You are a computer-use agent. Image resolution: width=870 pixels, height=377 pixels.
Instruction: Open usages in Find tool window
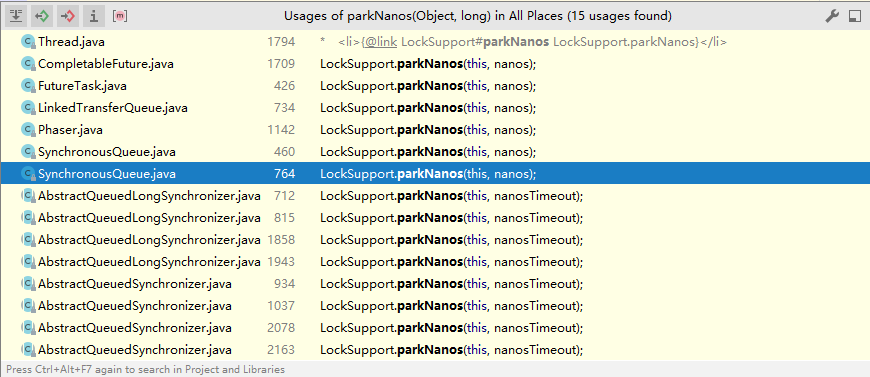(854, 17)
